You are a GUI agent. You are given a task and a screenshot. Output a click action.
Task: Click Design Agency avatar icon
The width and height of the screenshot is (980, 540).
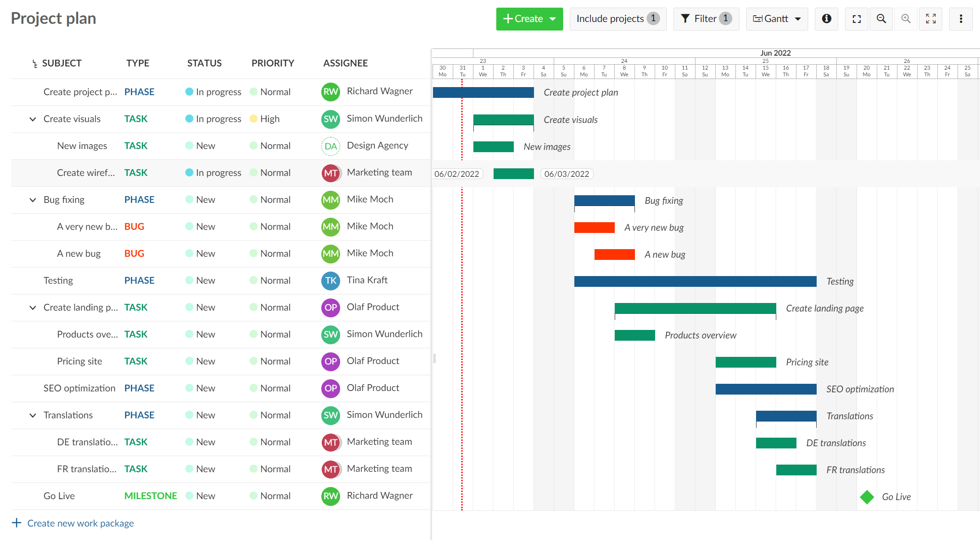coord(331,146)
